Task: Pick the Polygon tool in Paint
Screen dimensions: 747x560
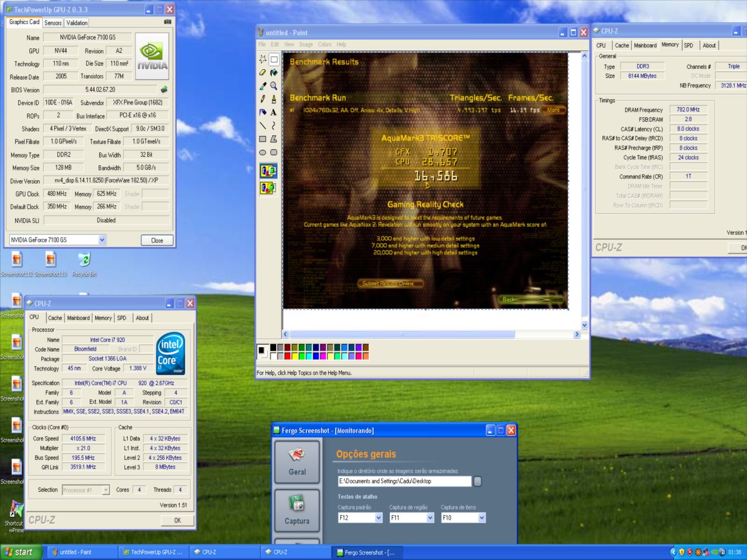Action: [274, 139]
